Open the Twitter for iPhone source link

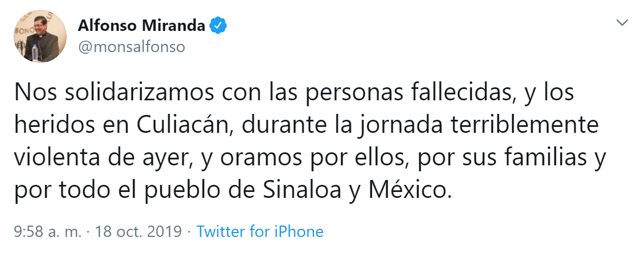[x=260, y=232]
